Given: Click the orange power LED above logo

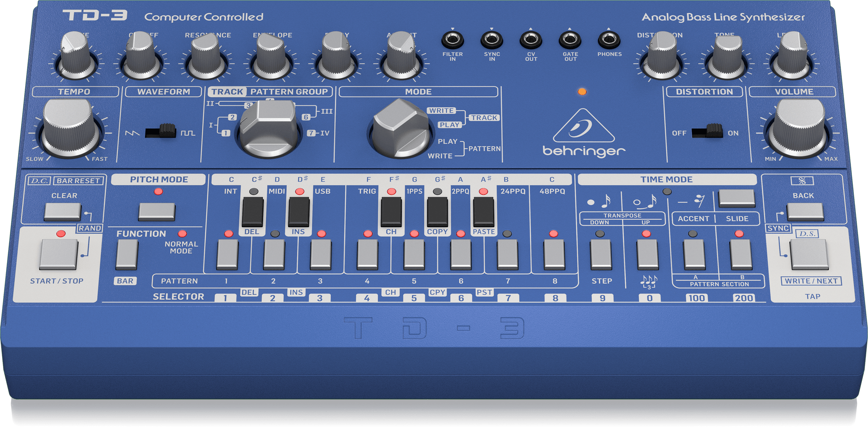Looking at the screenshot, I should point(582,92).
